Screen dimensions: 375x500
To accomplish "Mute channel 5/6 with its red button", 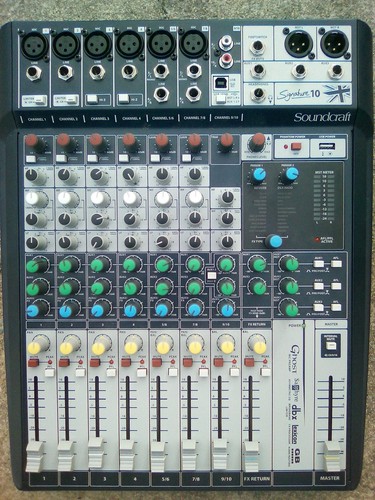I will point(157,362).
